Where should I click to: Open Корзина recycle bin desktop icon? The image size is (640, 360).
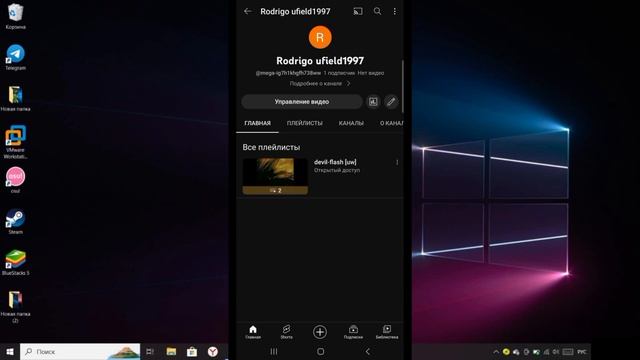click(16, 17)
